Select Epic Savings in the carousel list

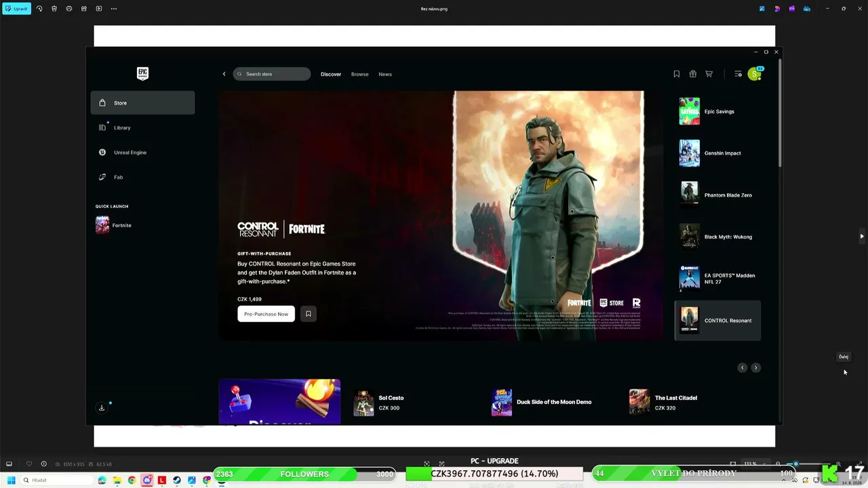pos(717,111)
